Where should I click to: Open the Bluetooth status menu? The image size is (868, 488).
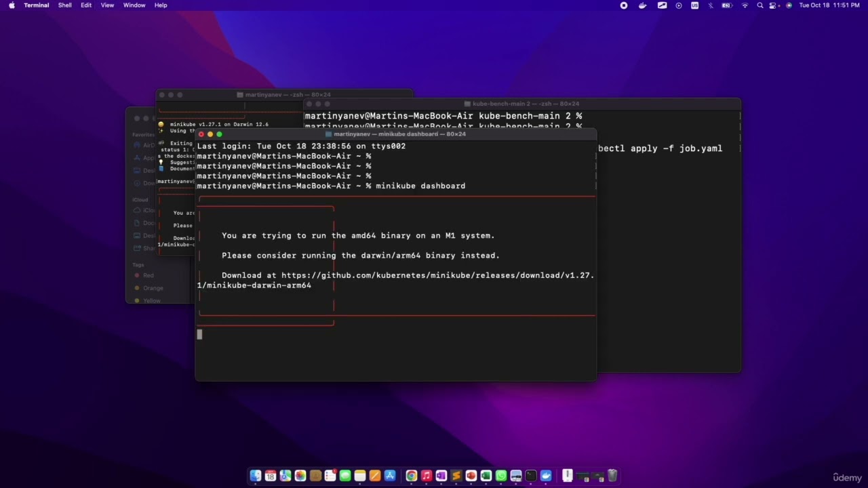click(711, 5)
